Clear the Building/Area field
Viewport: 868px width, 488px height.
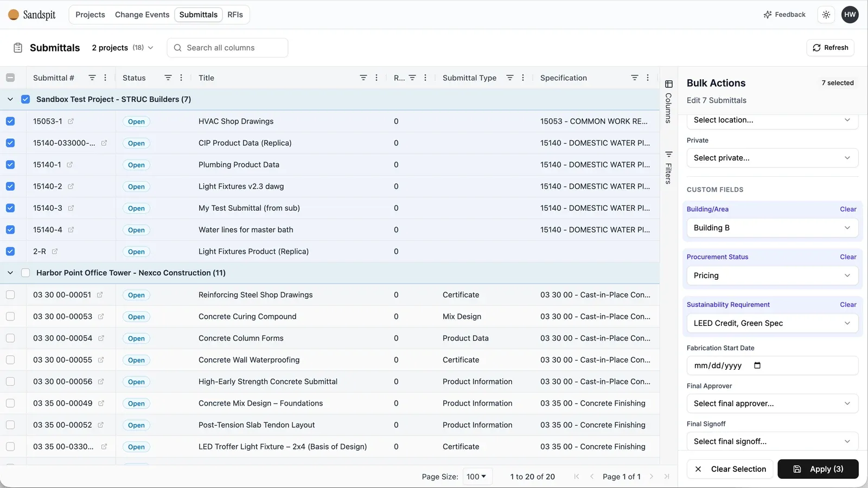click(x=848, y=209)
